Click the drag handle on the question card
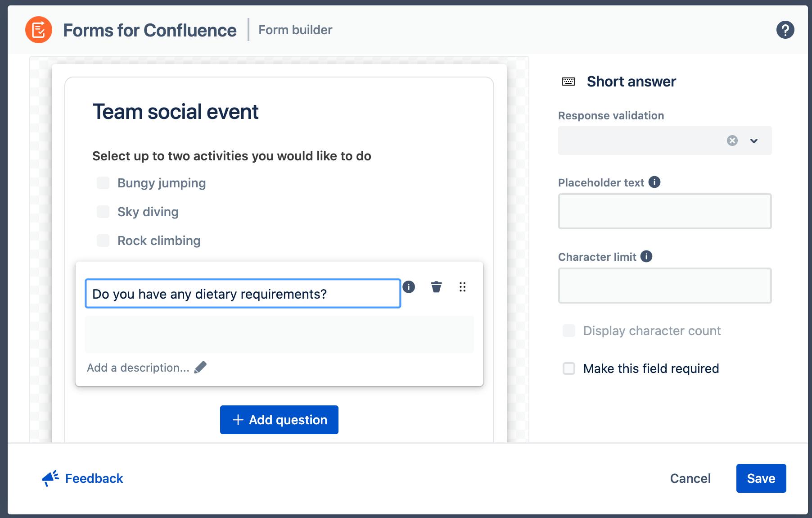This screenshot has height=518, width=812. point(463,287)
